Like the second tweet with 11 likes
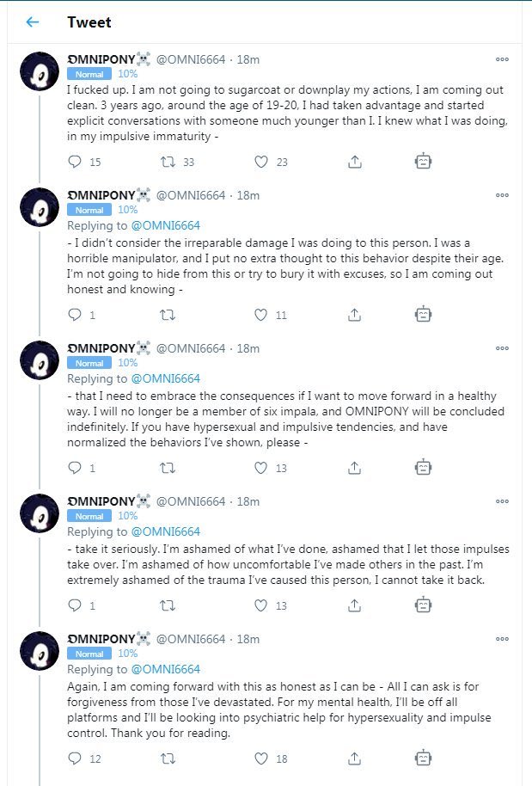532x786 pixels. coord(261,315)
